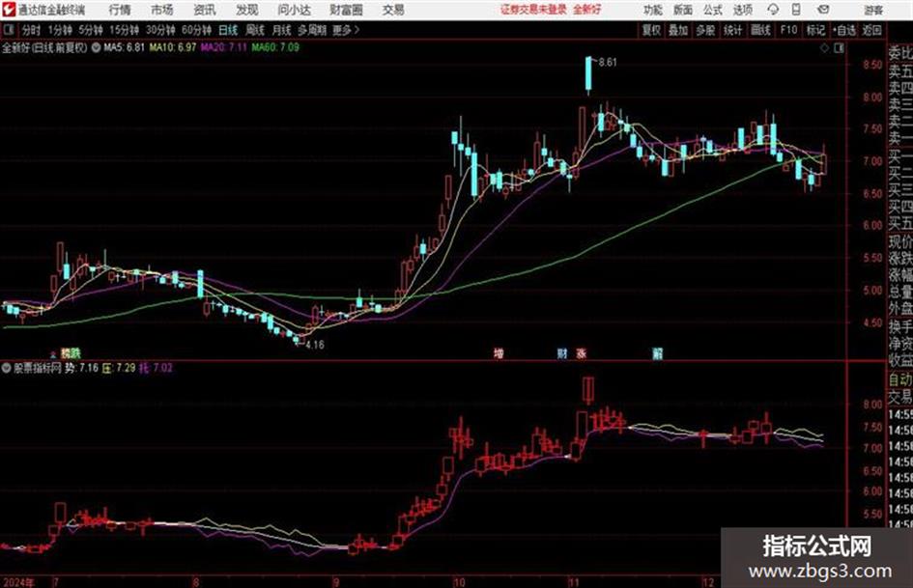Toggle the side panel icon near price axis
The width and height of the screenshot is (913, 588).
(x=839, y=49)
